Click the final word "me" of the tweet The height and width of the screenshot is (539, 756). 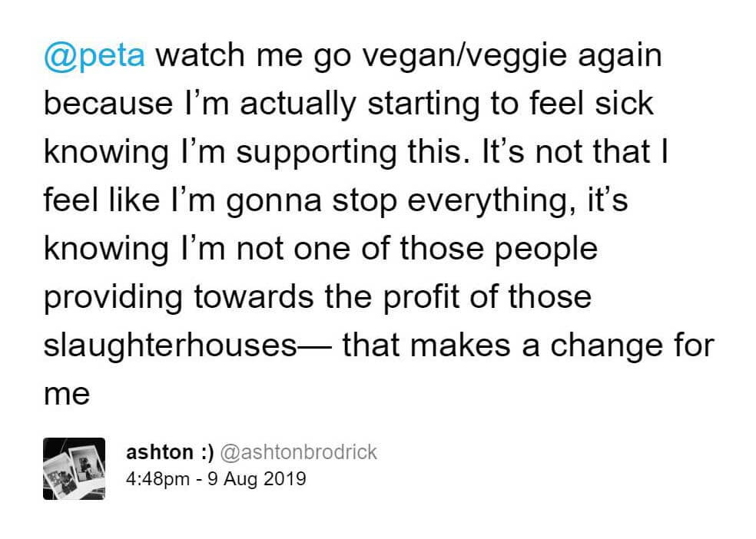click(67, 395)
